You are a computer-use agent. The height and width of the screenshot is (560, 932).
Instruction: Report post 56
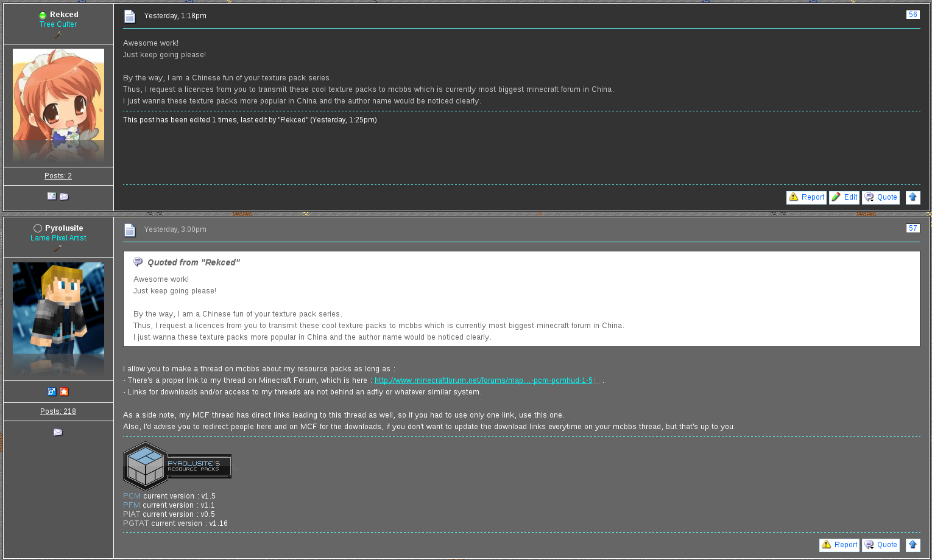[807, 197]
